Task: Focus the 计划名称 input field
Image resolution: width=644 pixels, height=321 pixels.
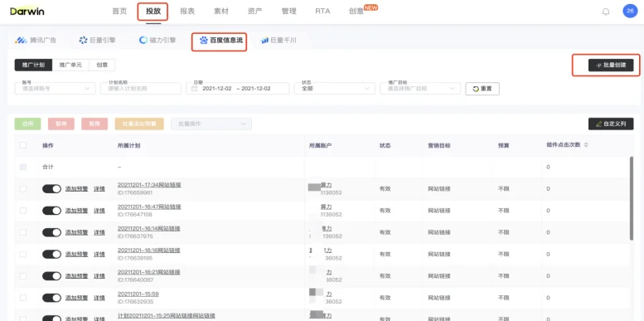Action: [140, 89]
